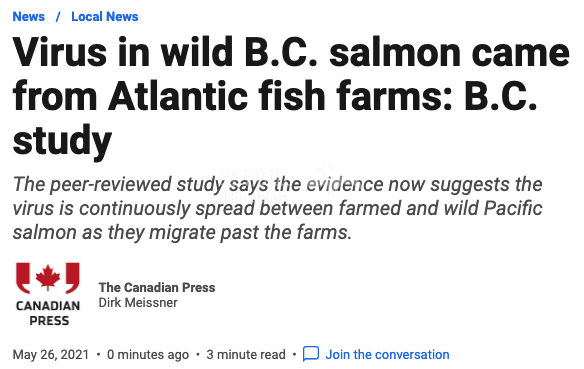The image size is (584, 369).
Task: Click the subheading line ending with the farms
Action: click(182, 232)
